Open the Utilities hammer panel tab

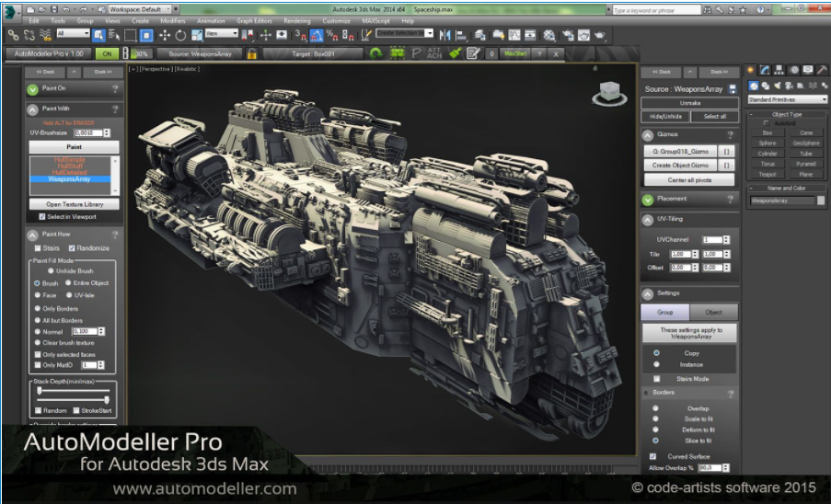[821, 70]
